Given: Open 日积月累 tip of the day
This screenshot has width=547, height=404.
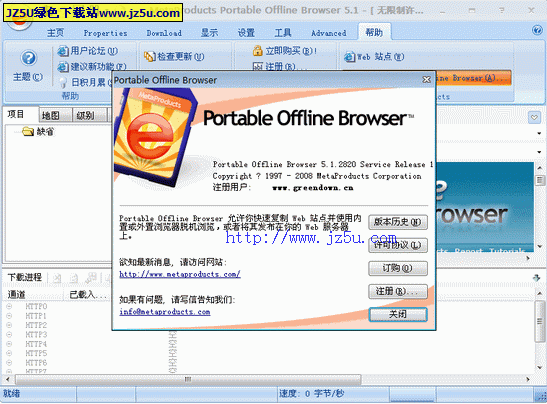Looking at the screenshot, I should 86,82.
